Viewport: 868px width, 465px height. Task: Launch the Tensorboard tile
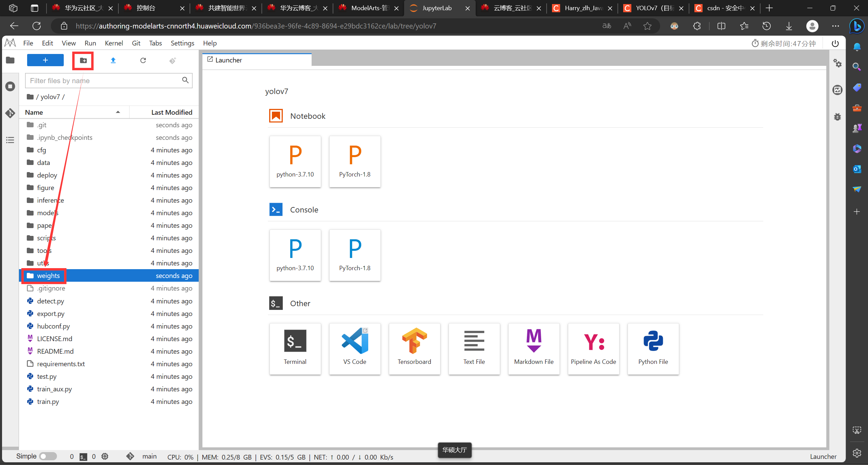click(414, 349)
